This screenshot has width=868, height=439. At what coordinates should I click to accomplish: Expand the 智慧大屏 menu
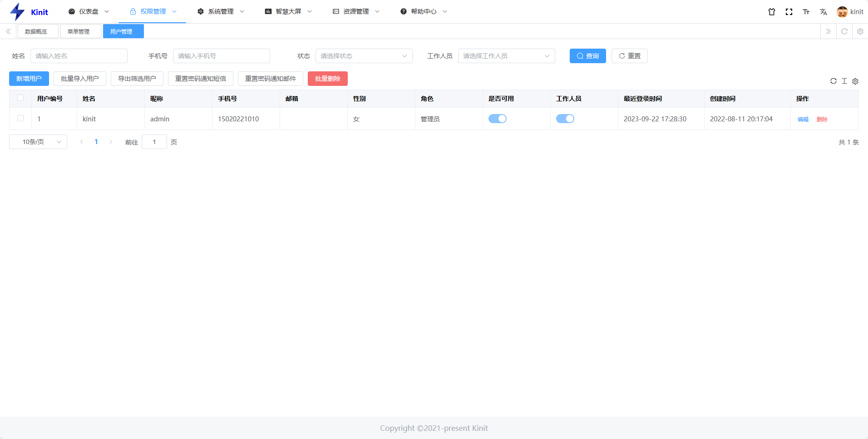(x=288, y=11)
